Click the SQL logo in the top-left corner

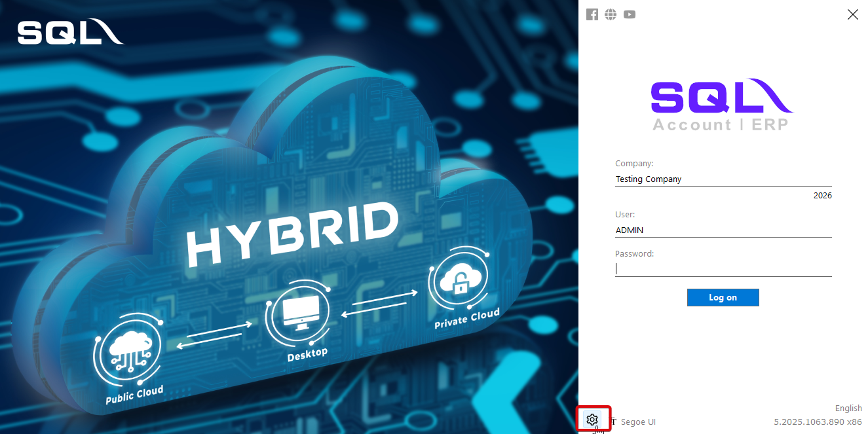(69, 31)
